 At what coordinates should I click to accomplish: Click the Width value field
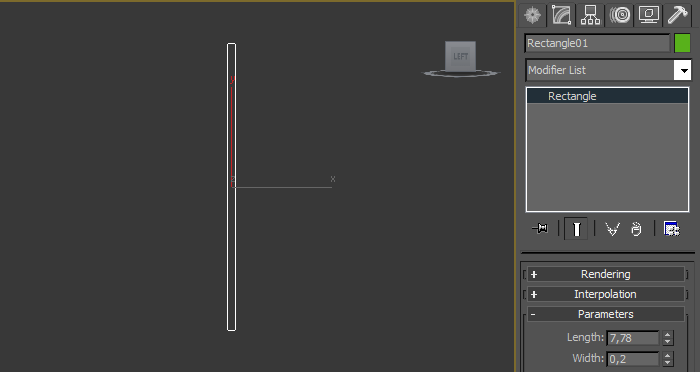(633, 359)
